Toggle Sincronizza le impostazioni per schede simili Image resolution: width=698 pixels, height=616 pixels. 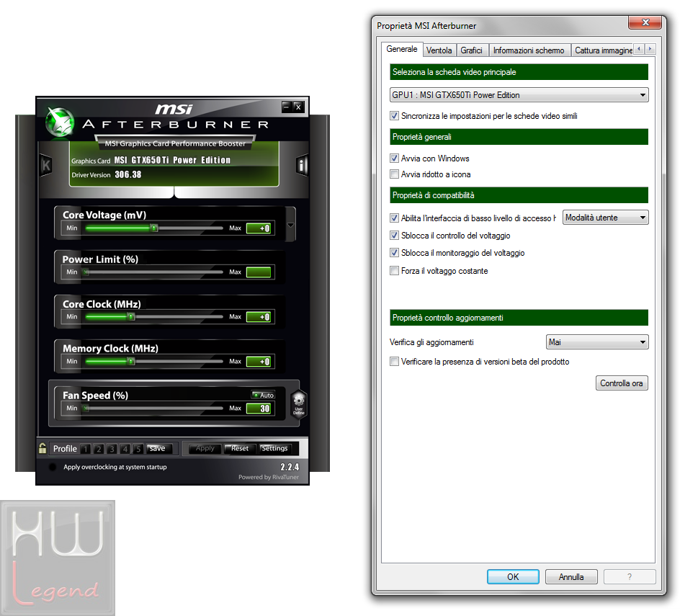pyautogui.click(x=394, y=116)
